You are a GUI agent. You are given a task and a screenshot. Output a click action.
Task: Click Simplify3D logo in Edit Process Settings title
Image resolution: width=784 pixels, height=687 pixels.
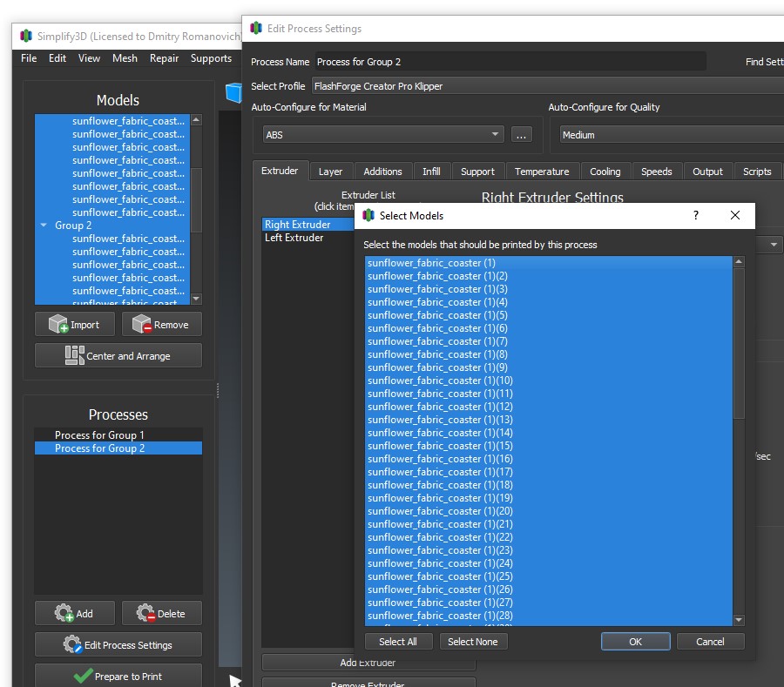tap(256, 28)
